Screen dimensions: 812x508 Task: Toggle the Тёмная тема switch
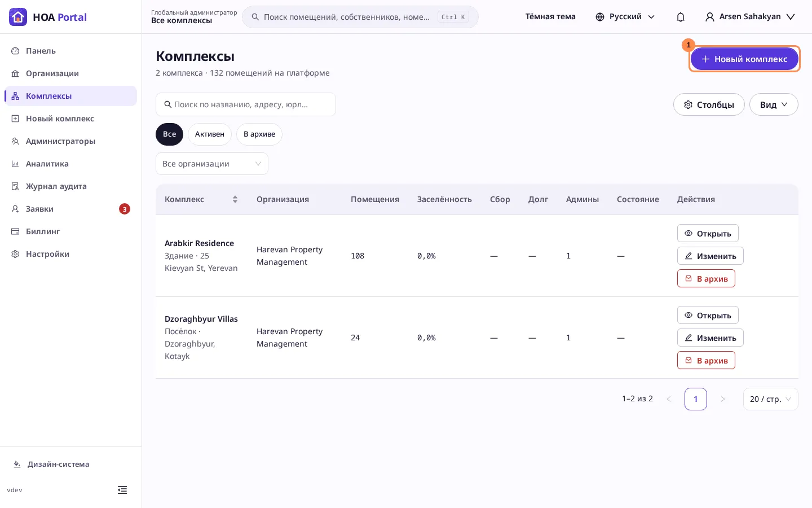coord(550,17)
